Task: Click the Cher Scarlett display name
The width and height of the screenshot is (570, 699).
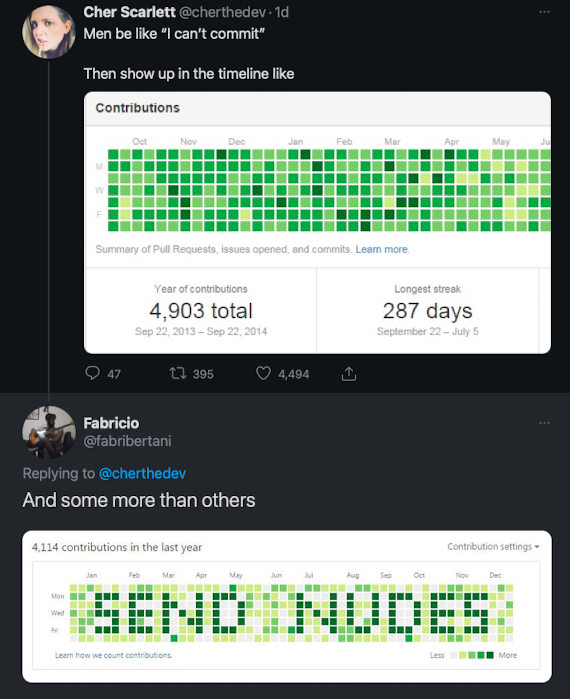Action: pos(129,12)
